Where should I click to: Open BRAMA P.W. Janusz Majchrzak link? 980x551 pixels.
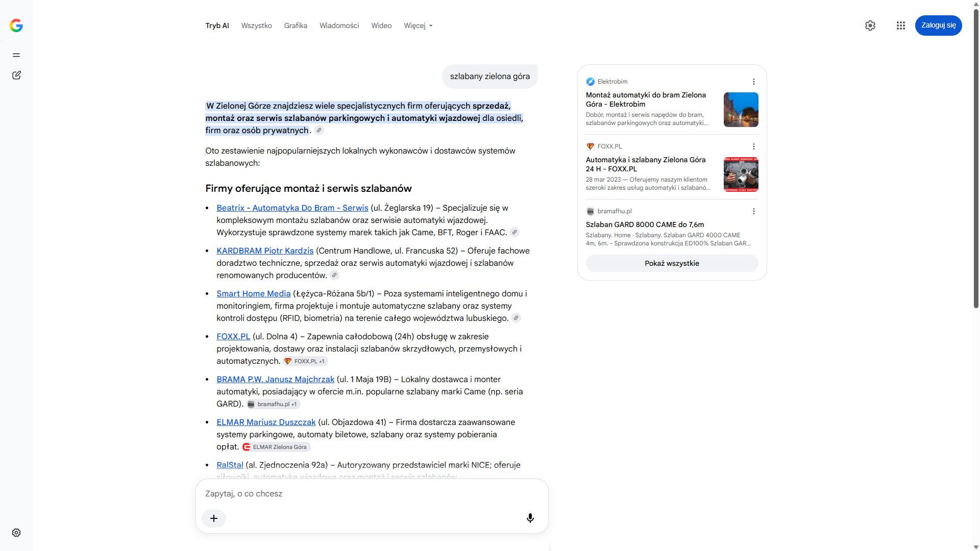pyautogui.click(x=275, y=380)
